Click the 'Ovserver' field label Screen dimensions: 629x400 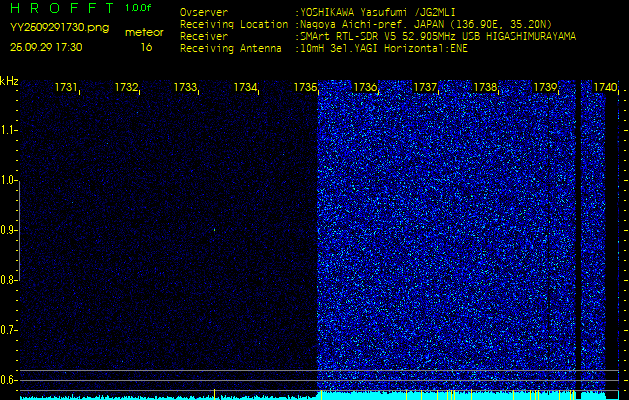204,12
